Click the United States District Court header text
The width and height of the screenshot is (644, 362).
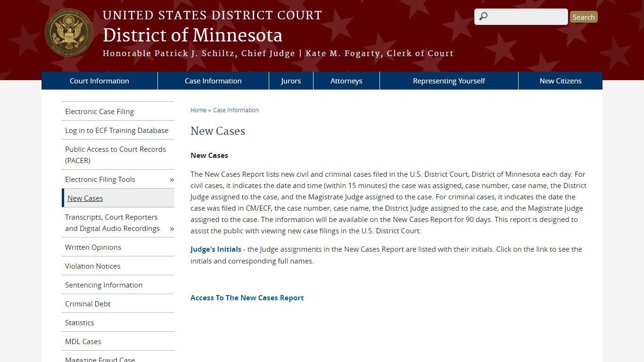click(x=212, y=16)
